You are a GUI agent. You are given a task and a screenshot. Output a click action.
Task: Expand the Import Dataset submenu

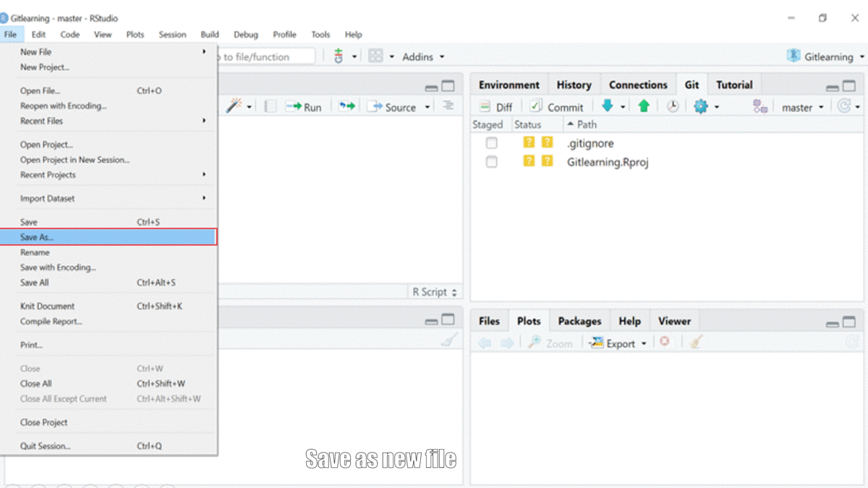(109, 198)
